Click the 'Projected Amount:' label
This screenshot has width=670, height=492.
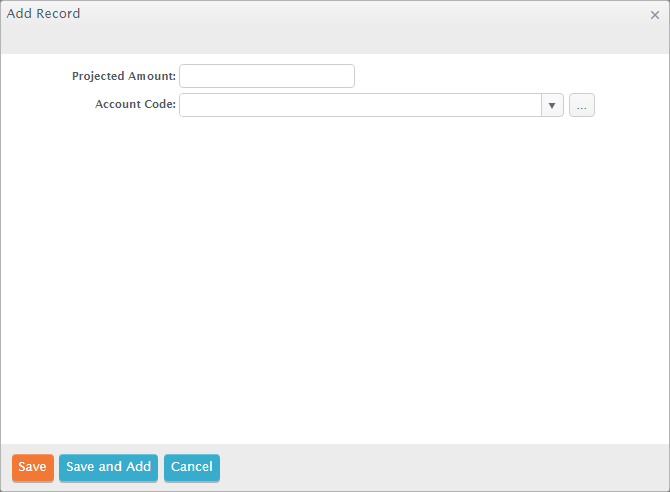[x=124, y=76]
